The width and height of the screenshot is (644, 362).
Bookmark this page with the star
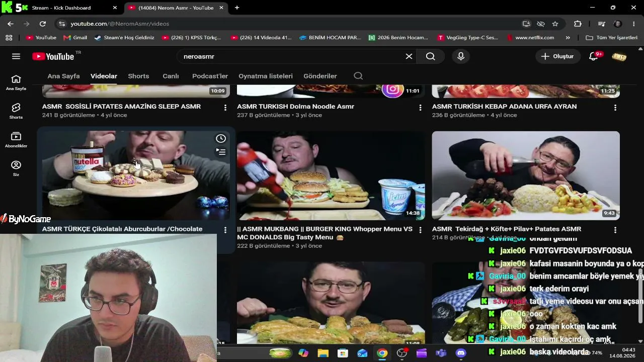[x=555, y=24]
